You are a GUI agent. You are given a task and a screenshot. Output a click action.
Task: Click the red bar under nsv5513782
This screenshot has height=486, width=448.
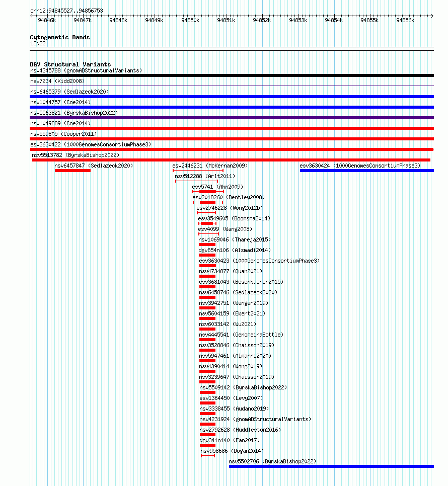pyautogui.click(x=231, y=160)
